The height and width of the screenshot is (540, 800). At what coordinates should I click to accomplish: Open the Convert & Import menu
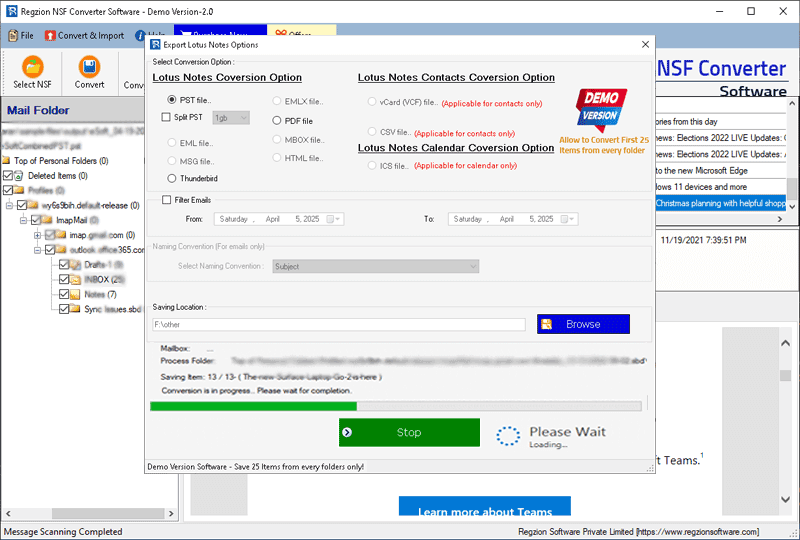85,36
